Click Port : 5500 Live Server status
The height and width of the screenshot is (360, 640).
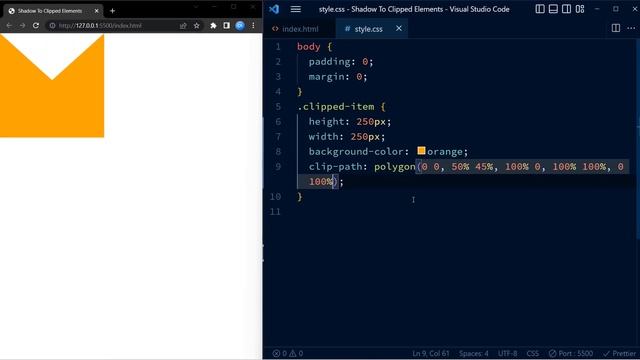pos(571,353)
